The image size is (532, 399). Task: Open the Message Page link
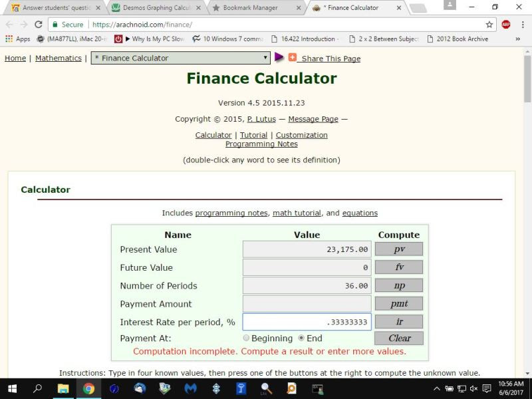coord(313,119)
